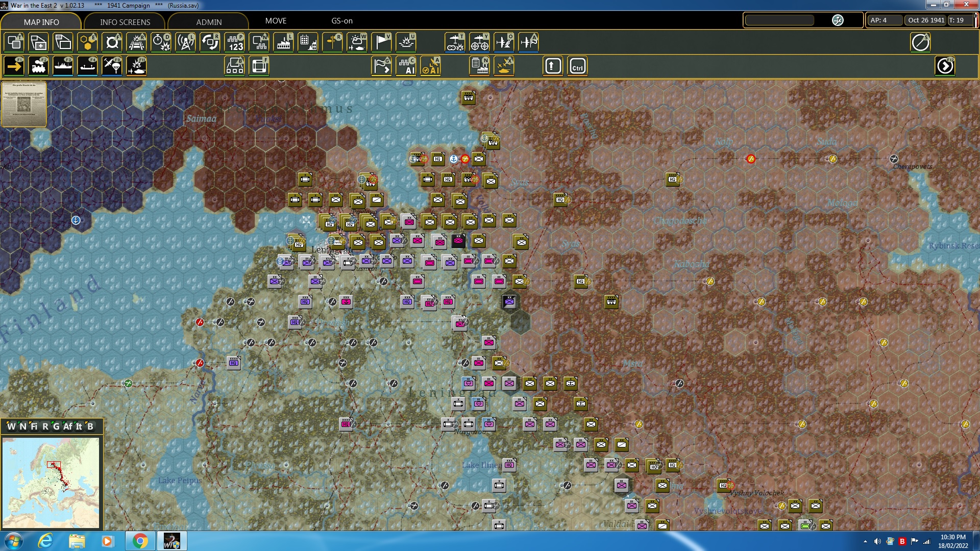This screenshot has height=551, width=980.
Task: Click the Oct 26 1941 date display
Action: click(x=926, y=20)
